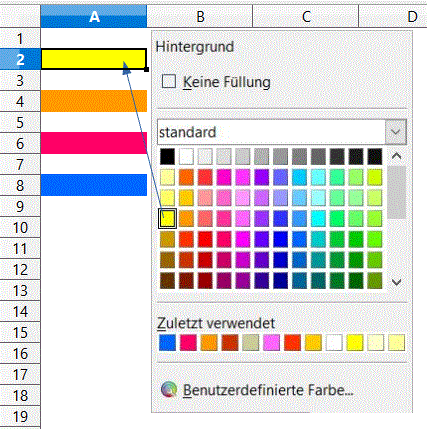Select the highlighted yellow palette swatch
The width and height of the screenshot is (427, 429).
(x=167, y=219)
